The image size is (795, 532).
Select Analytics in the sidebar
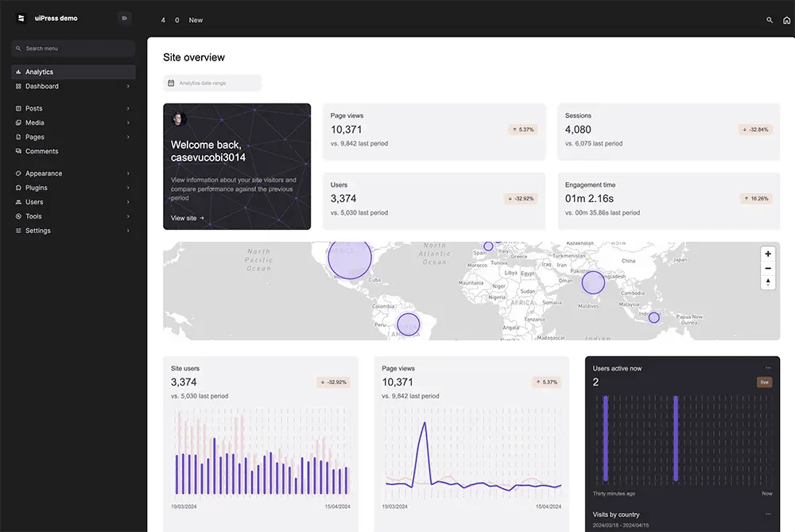(x=39, y=72)
